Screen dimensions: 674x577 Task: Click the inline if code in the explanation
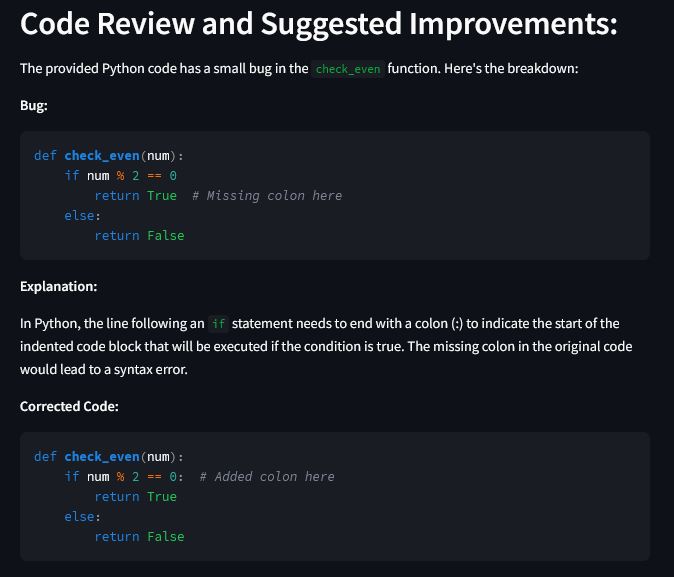tap(219, 324)
